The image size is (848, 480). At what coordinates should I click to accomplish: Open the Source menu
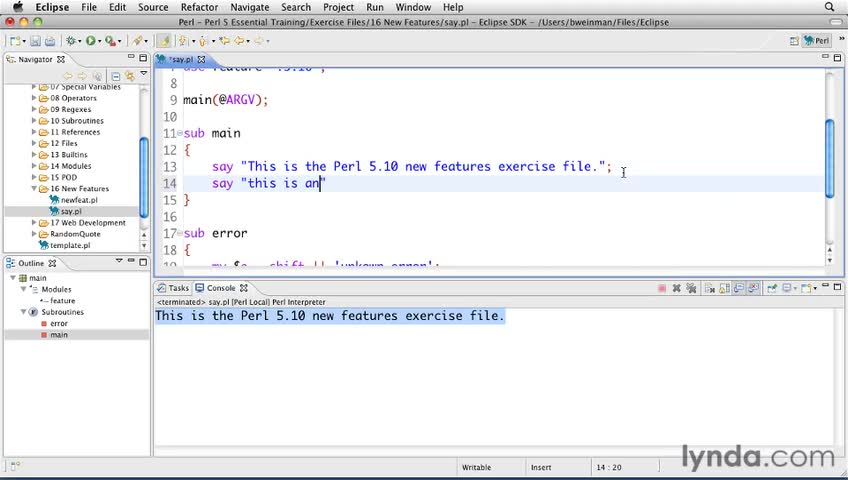pyautogui.click(x=153, y=7)
